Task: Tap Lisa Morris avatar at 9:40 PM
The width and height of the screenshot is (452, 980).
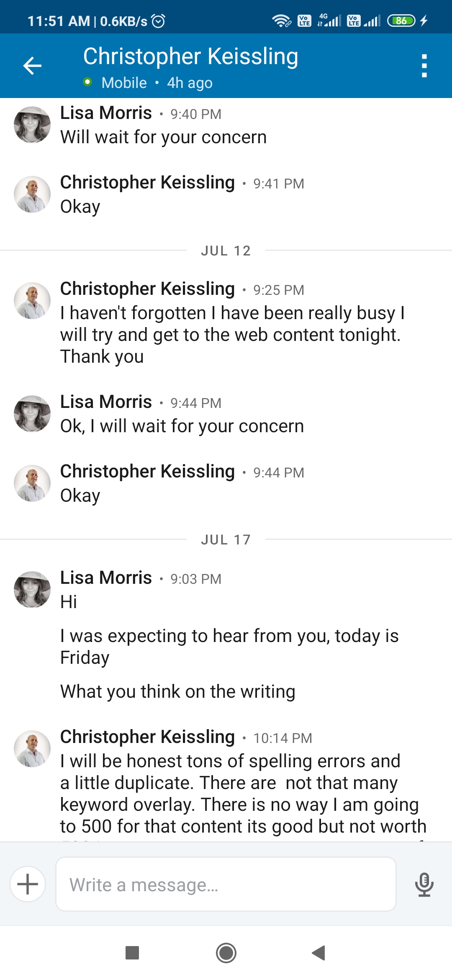Action: [32, 125]
